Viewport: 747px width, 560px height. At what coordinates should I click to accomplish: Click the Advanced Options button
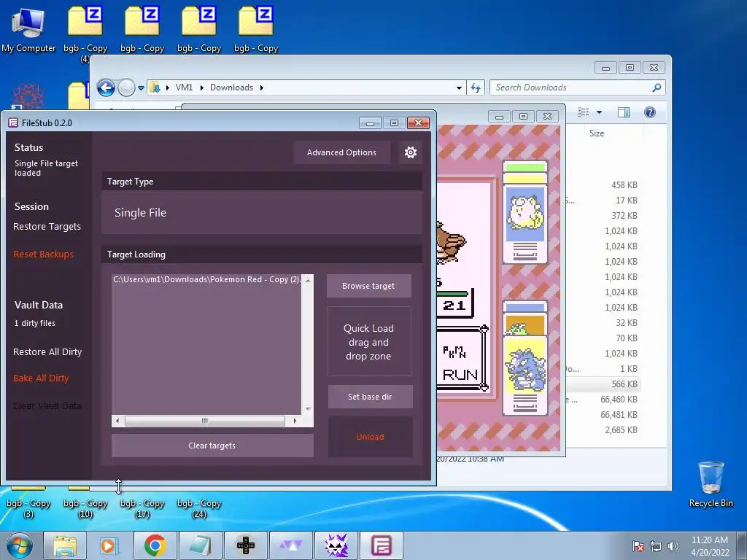tap(341, 152)
